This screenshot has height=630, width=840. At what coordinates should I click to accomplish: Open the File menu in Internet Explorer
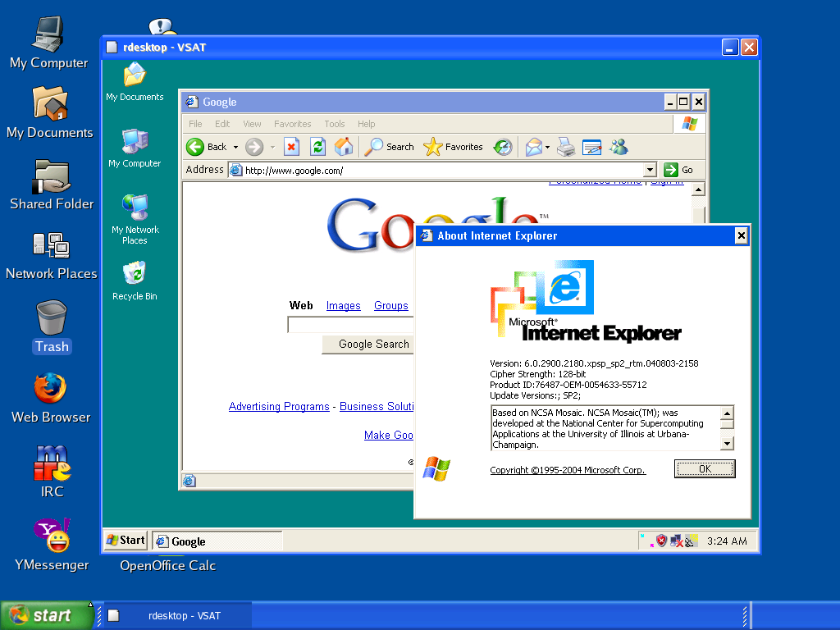(195, 124)
